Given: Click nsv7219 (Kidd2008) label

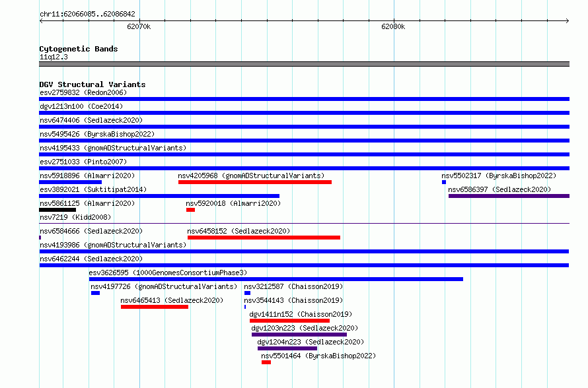Looking at the screenshot, I should (75, 217).
